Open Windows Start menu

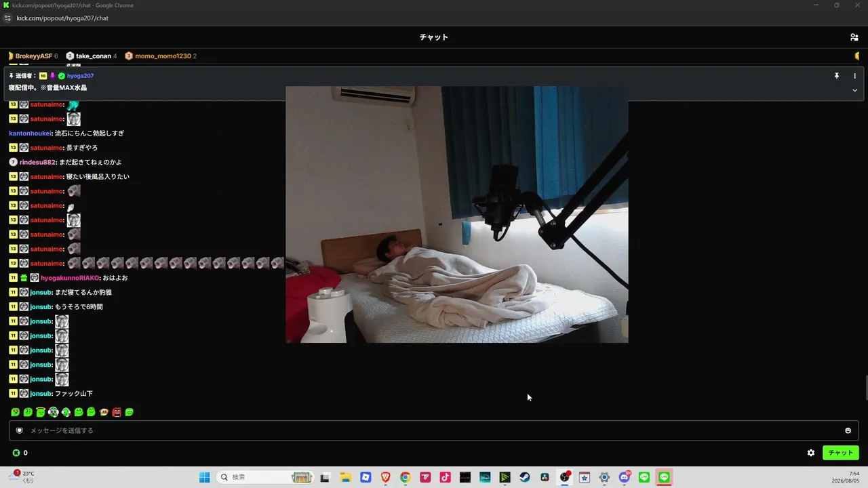point(204,477)
